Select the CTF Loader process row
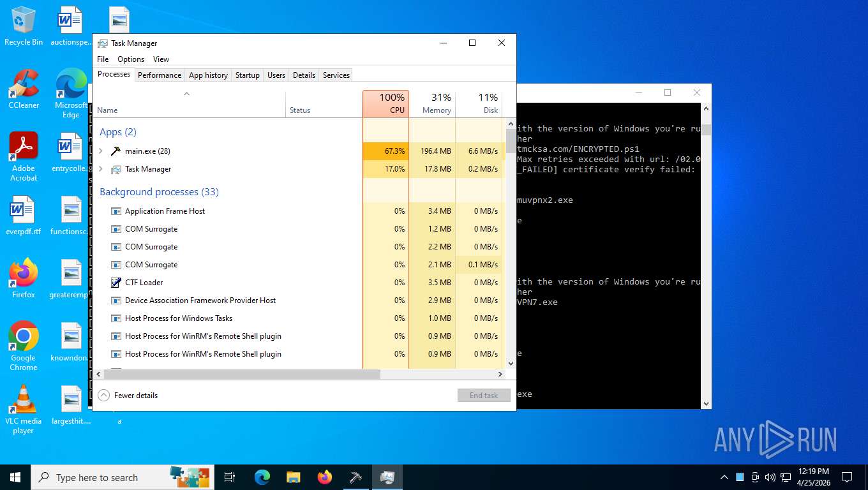Image resolution: width=868 pixels, height=490 pixels. pos(299,283)
